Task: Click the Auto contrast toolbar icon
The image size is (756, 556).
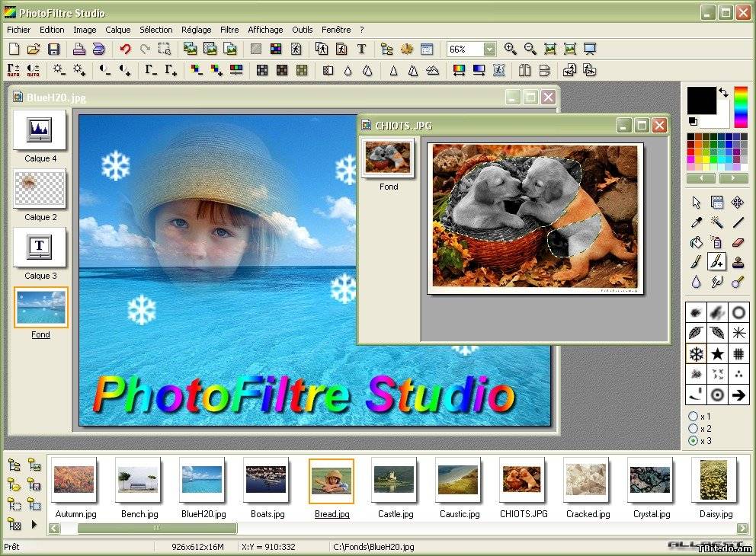Action: pyautogui.click(x=34, y=70)
